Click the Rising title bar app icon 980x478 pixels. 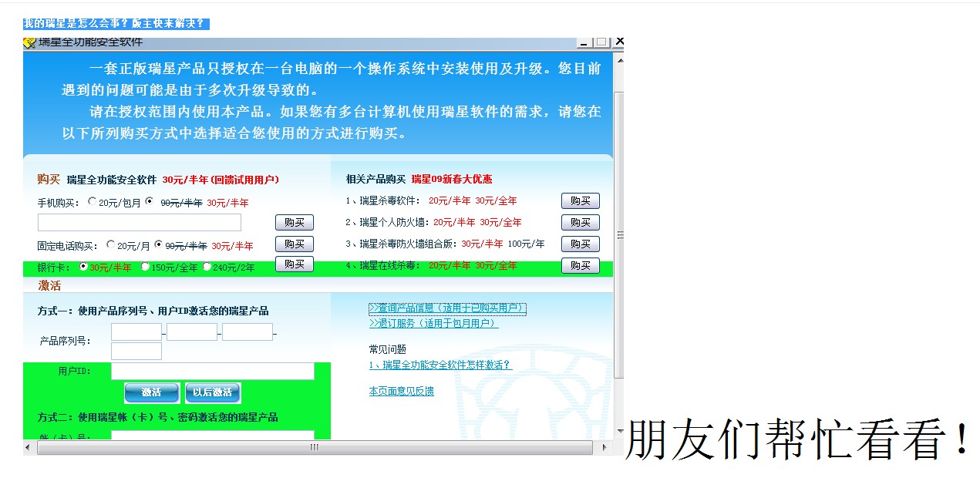[30, 42]
